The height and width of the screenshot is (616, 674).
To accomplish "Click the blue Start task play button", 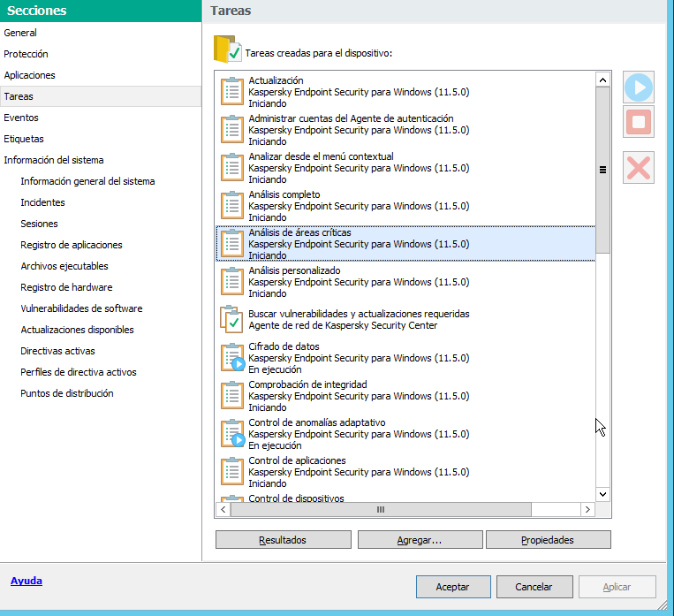I will coord(639,87).
